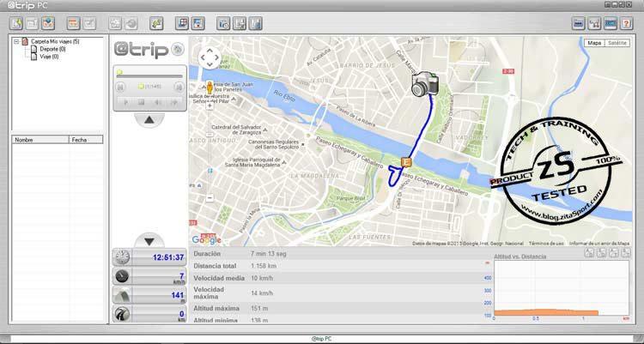Switch map to Mapa view

pyautogui.click(x=594, y=43)
